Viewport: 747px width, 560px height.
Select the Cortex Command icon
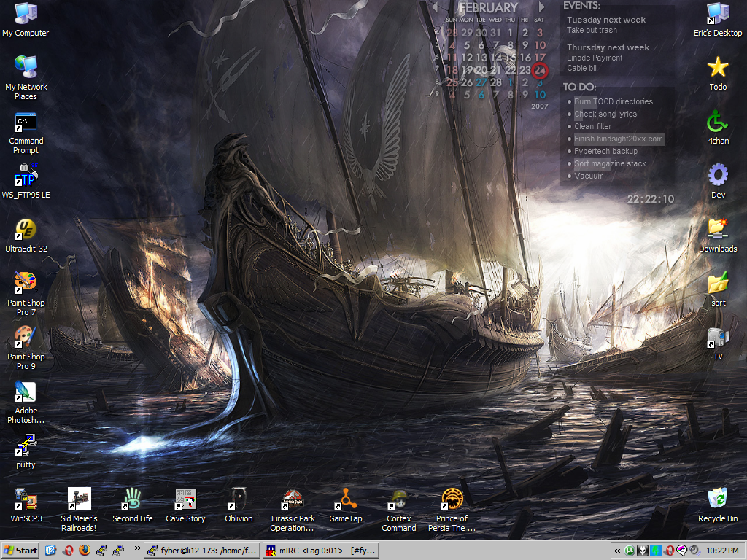click(399, 510)
